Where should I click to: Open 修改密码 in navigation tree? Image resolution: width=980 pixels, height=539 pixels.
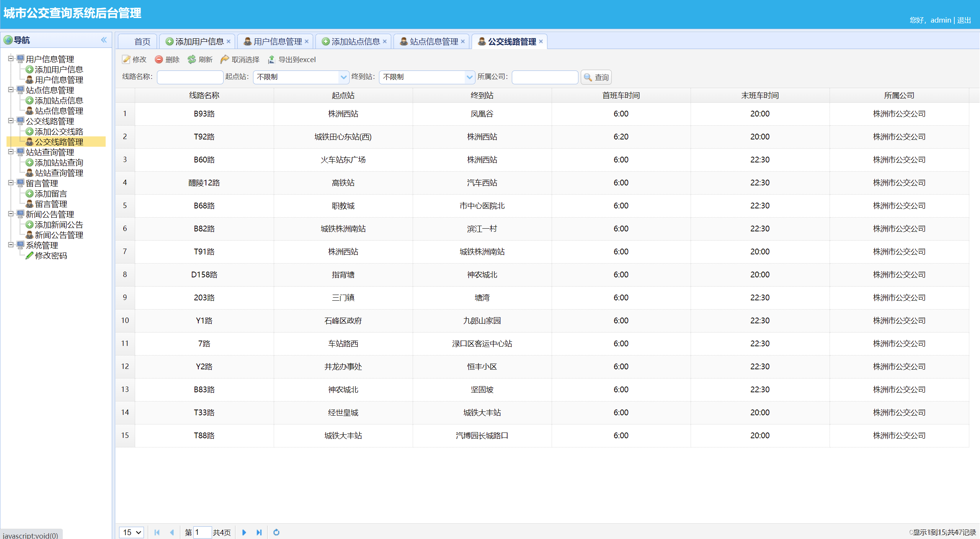(51, 256)
